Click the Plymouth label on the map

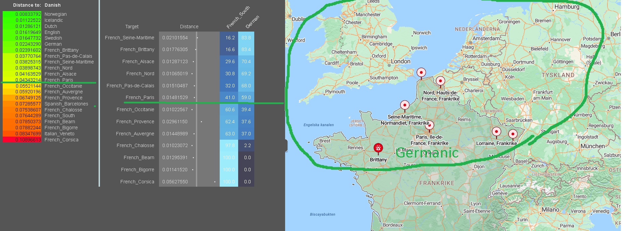[335, 92]
